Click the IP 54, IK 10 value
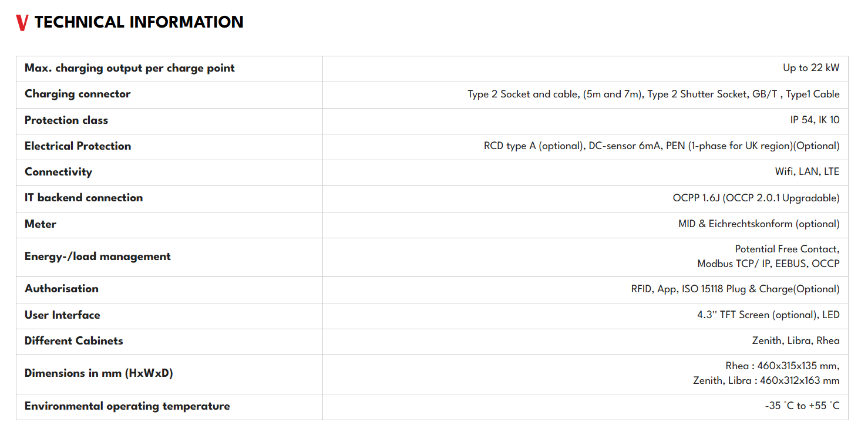The image size is (868, 439). click(x=815, y=120)
